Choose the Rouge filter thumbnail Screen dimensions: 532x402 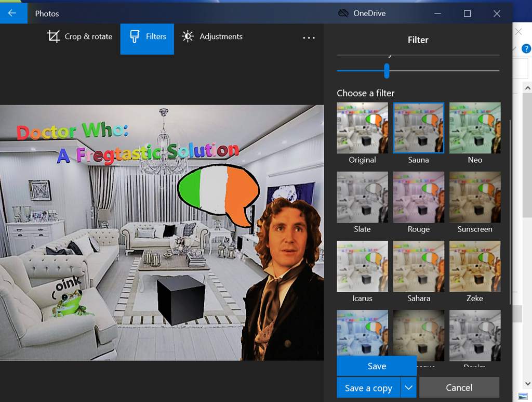[418, 197]
